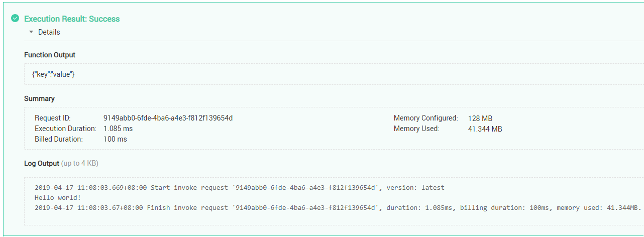This screenshot has height=237, width=644.
Task: Click the Request ID label
Action: click(53, 118)
